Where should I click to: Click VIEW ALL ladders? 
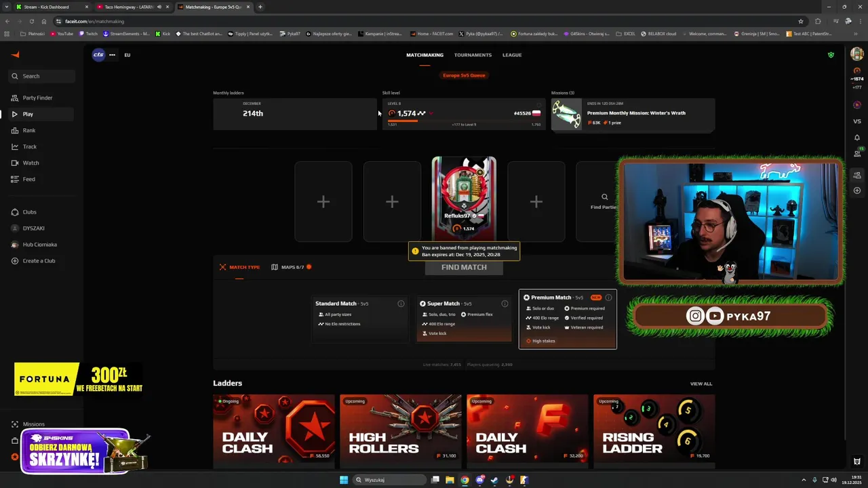pos(701,384)
